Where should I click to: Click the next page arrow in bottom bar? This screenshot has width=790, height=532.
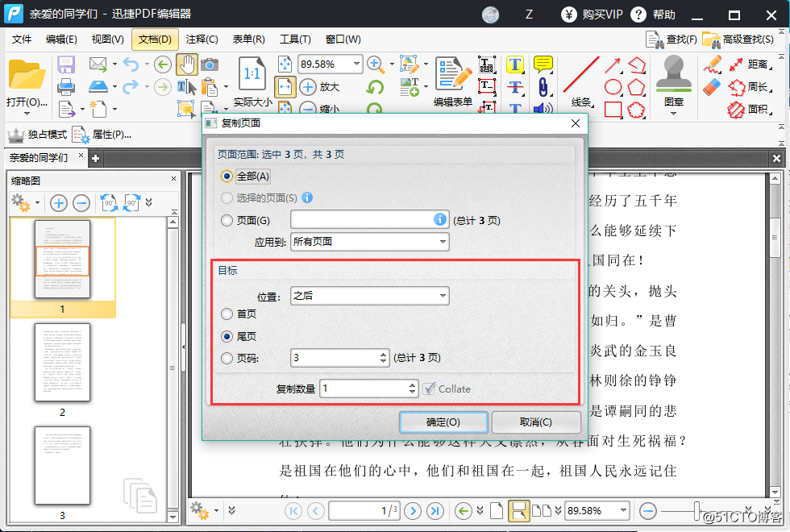click(413, 511)
